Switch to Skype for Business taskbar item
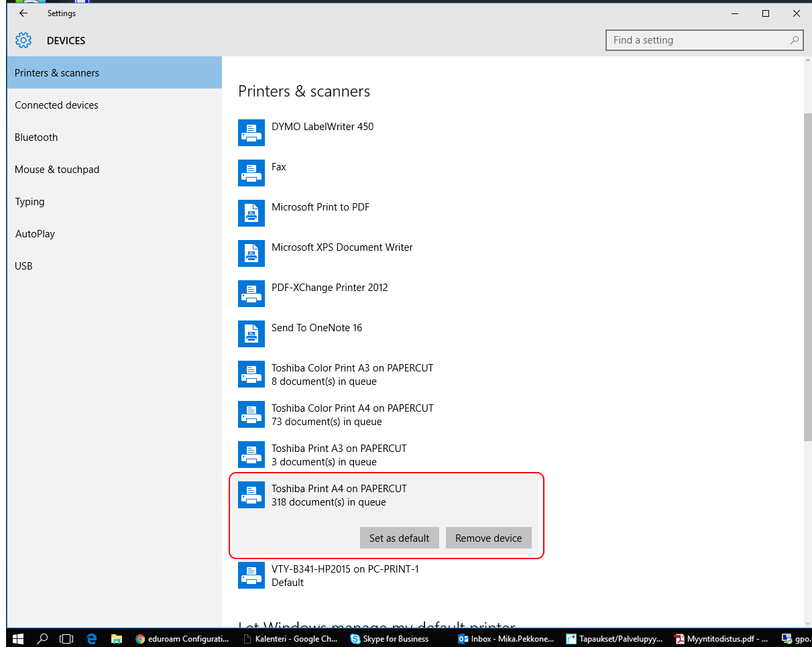This screenshot has width=812, height=647. click(398, 639)
